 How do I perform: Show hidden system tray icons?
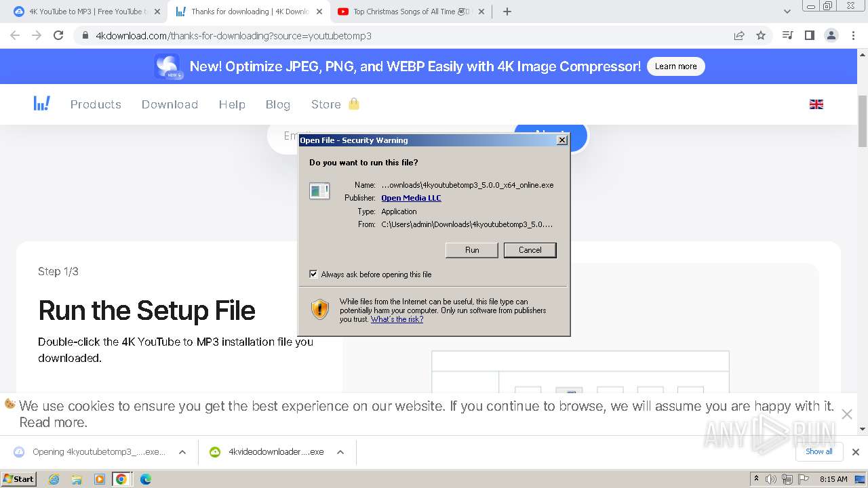point(756,479)
